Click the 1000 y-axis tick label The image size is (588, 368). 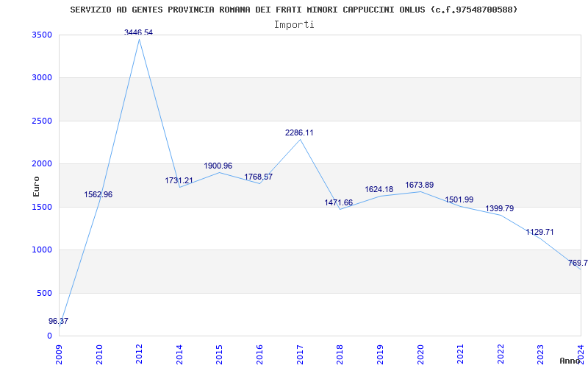[42, 250]
